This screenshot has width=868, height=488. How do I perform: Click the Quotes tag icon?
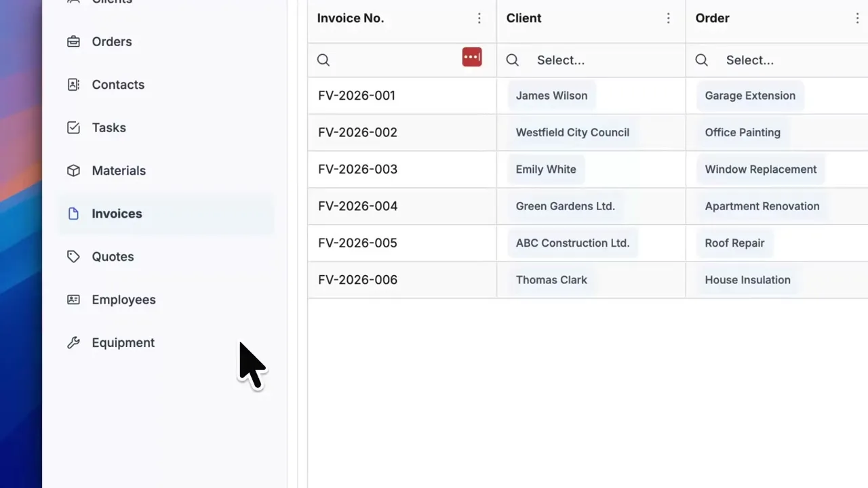73,257
